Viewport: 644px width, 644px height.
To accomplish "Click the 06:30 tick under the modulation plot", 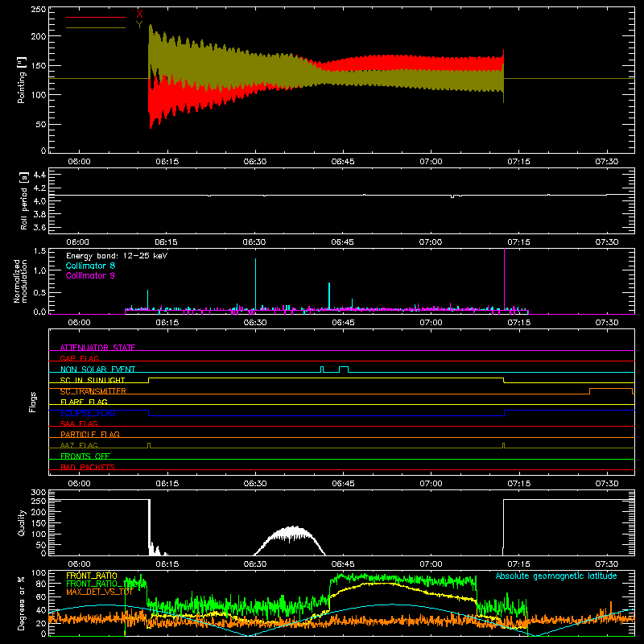I will coord(255,323).
